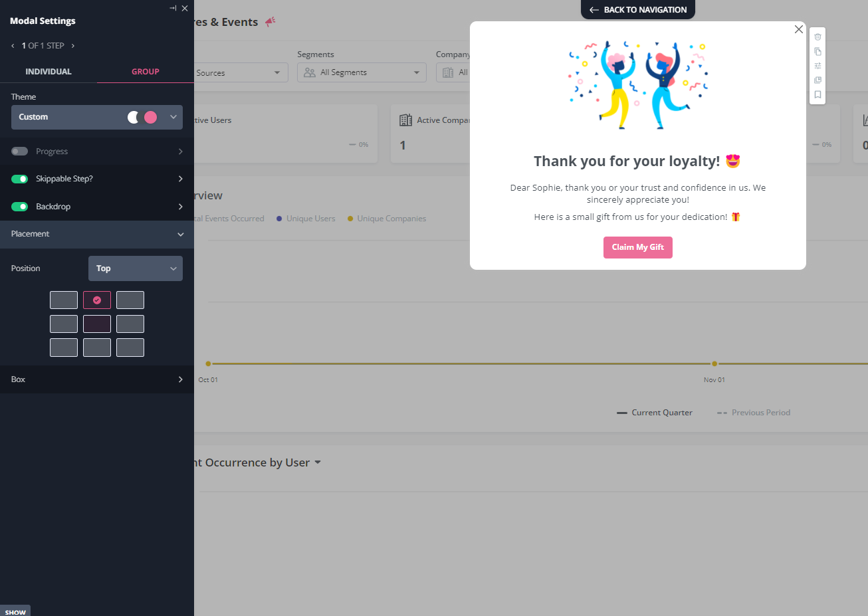This screenshot has height=616, width=868.
Task: Open the Occurrence by User dropdown arrow
Action: point(318,462)
